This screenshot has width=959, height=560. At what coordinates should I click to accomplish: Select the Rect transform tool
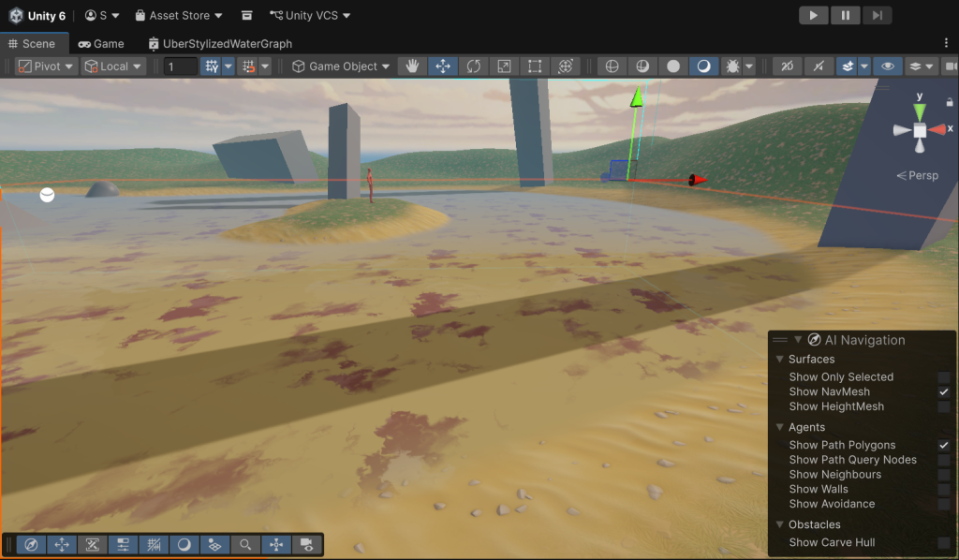tap(535, 66)
